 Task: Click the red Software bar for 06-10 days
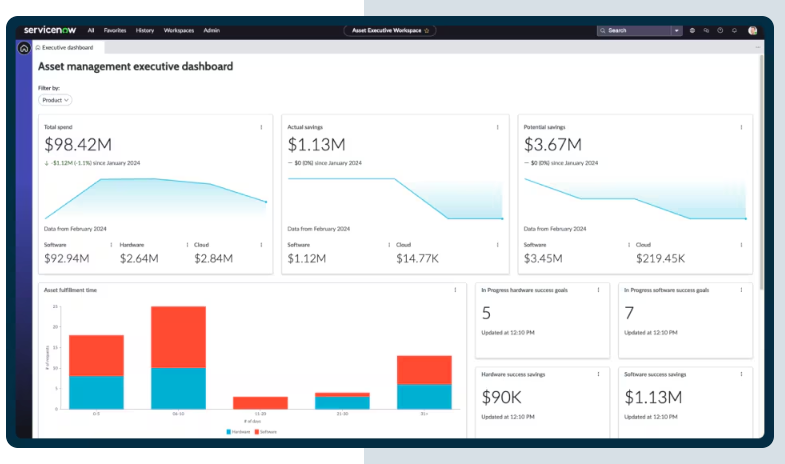[x=178, y=336]
